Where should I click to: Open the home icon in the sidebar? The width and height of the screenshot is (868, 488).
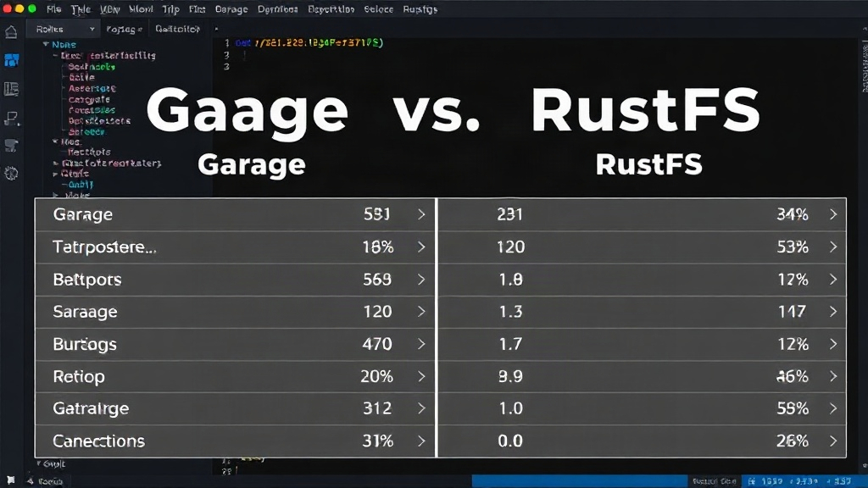pos(11,32)
